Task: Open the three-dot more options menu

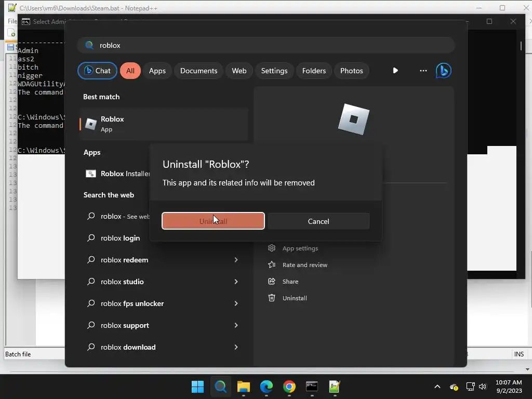Action: tap(423, 71)
